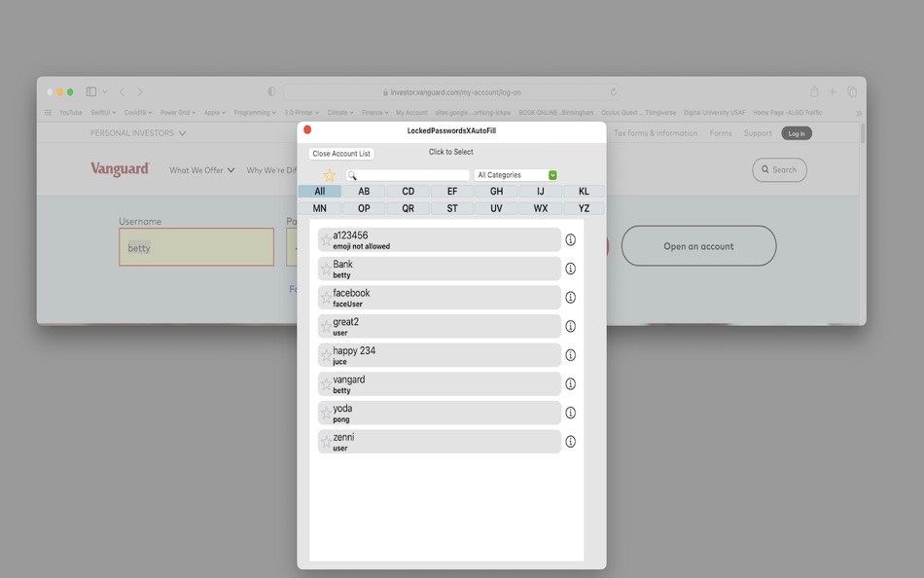Click the Safari privacy shield icon
This screenshot has height=578, width=924.
coord(271,92)
